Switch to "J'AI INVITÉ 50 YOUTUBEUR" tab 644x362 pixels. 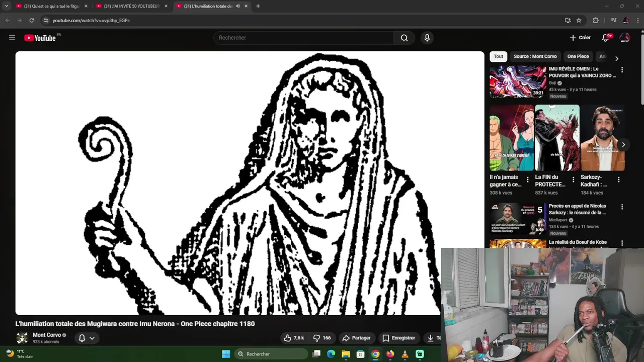tap(132, 6)
